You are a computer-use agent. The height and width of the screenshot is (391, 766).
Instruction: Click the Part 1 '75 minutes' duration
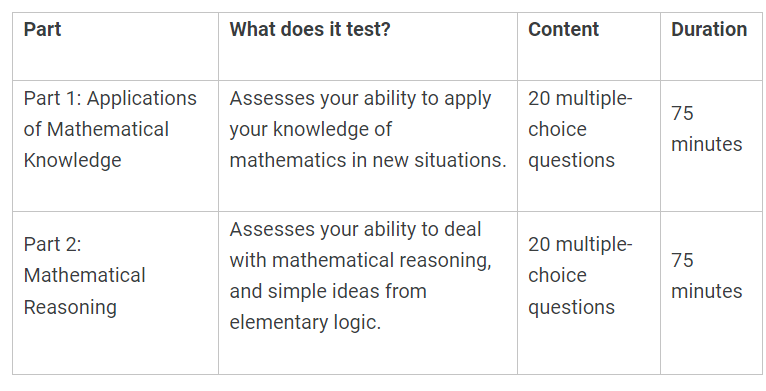[706, 129]
